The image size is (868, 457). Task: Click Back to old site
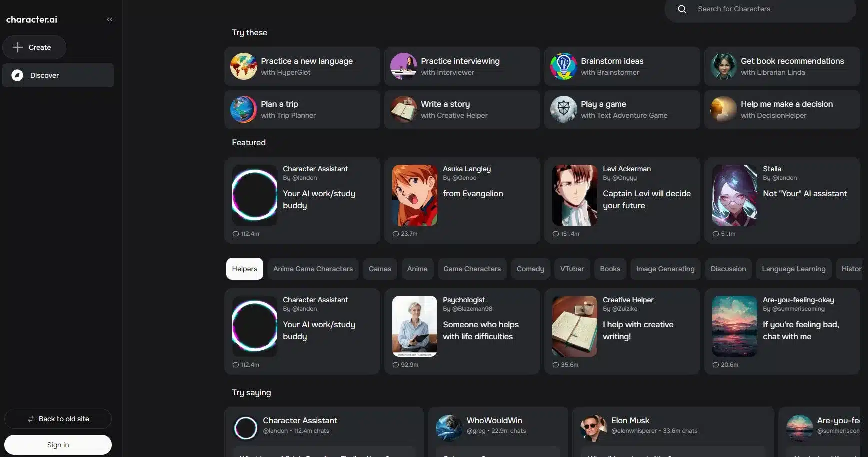[58, 419]
